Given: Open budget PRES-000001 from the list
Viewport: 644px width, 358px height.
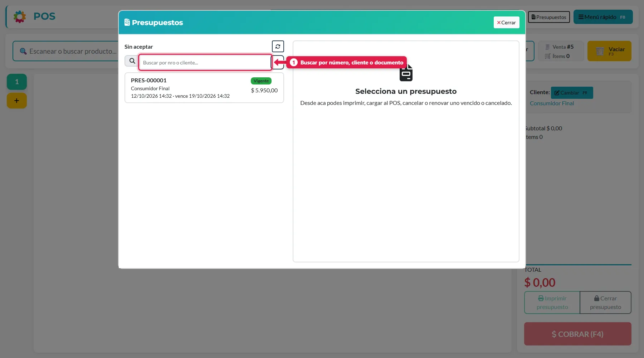Looking at the screenshot, I should 204,88.
